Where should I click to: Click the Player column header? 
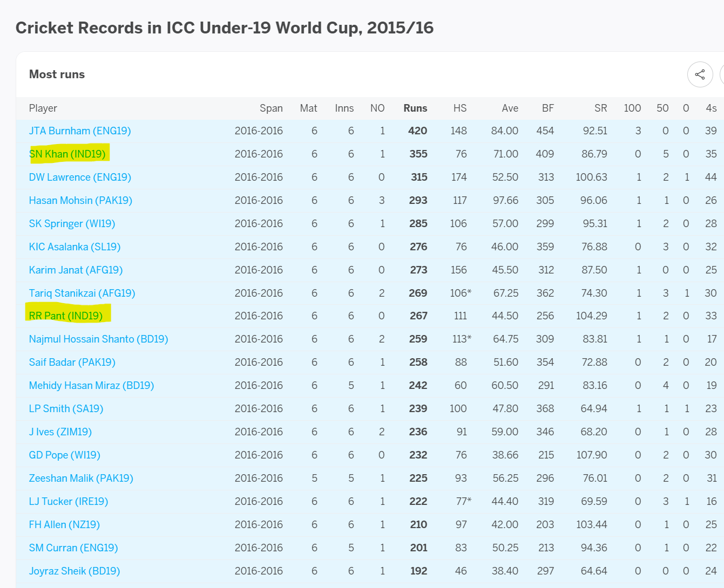(43, 108)
